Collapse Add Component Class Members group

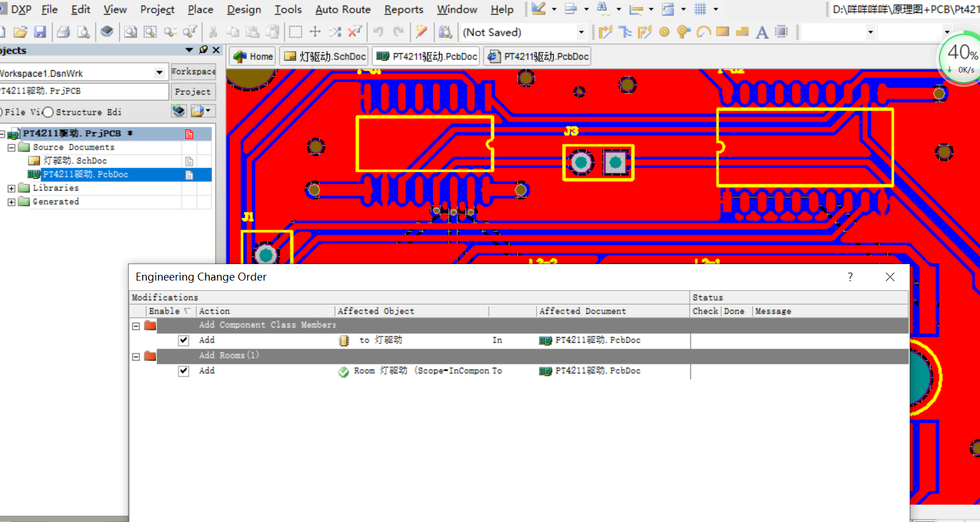[x=136, y=326]
